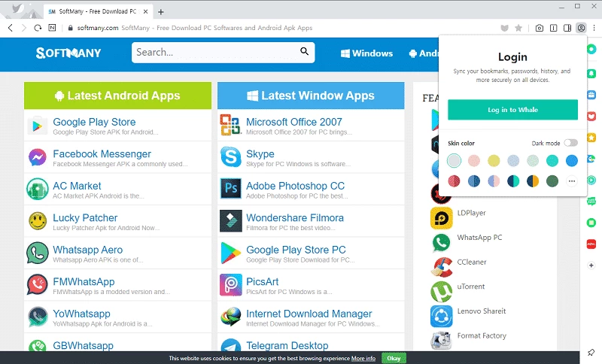
Task: Click the Naver home N icon
Action: point(52,28)
